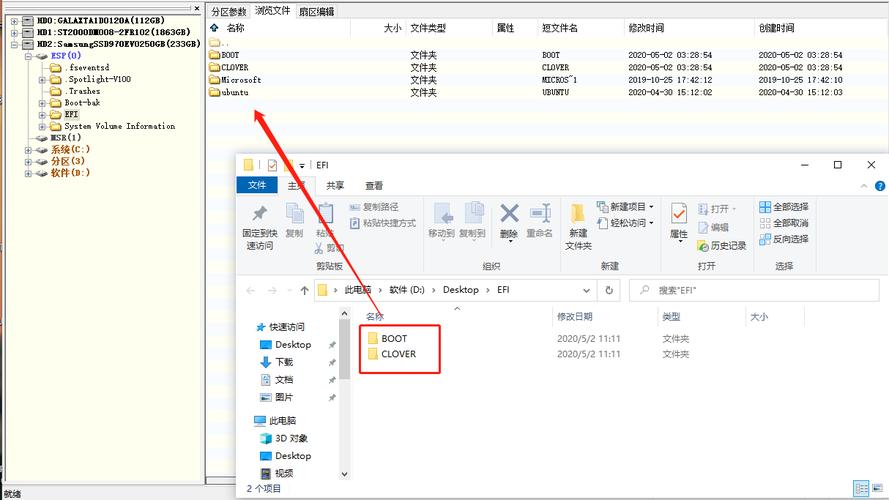Expand the 软件(D:) partition node
889x500 pixels.
(x=28, y=173)
